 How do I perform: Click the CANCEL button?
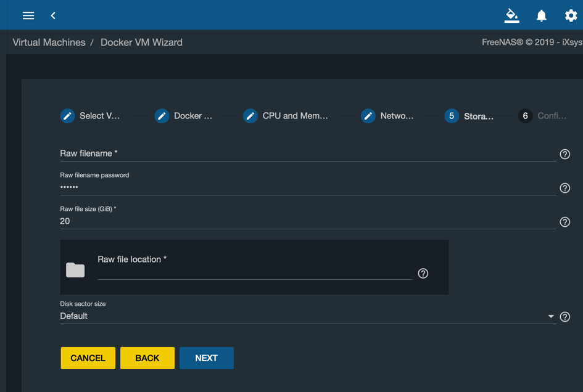[x=88, y=358]
